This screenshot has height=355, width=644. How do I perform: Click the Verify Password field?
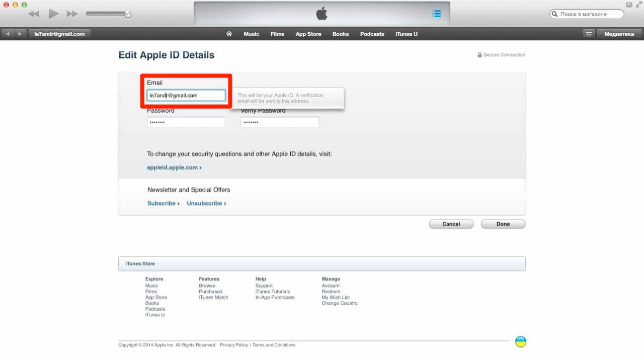click(x=280, y=122)
